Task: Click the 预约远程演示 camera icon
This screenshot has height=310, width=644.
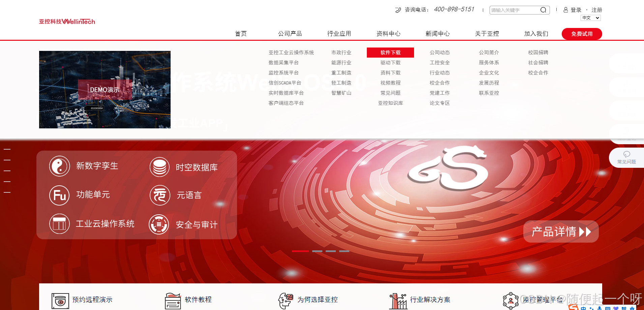Action: click(x=60, y=300)
